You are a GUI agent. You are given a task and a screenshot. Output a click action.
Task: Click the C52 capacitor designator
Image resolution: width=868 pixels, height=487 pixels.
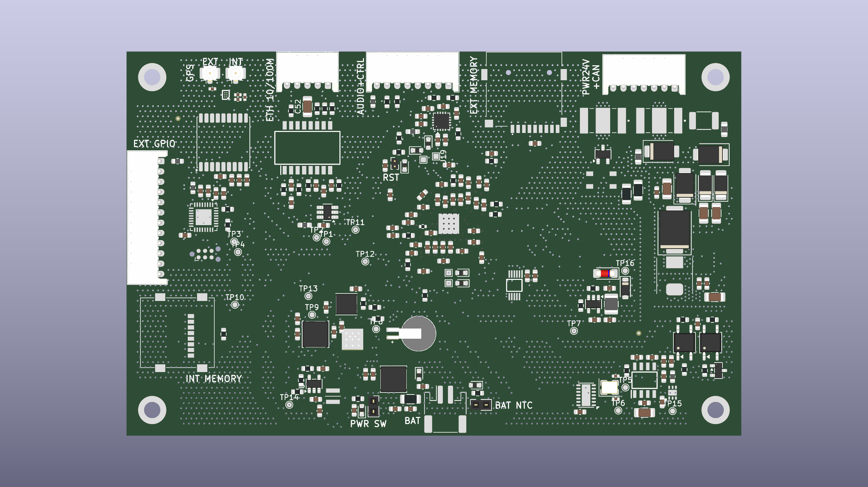pos(298,106)
